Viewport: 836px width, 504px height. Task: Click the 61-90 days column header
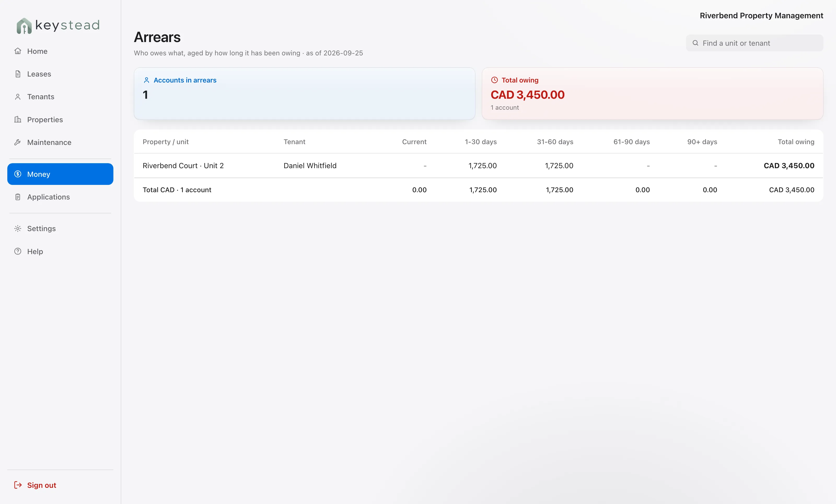(631, 142)
